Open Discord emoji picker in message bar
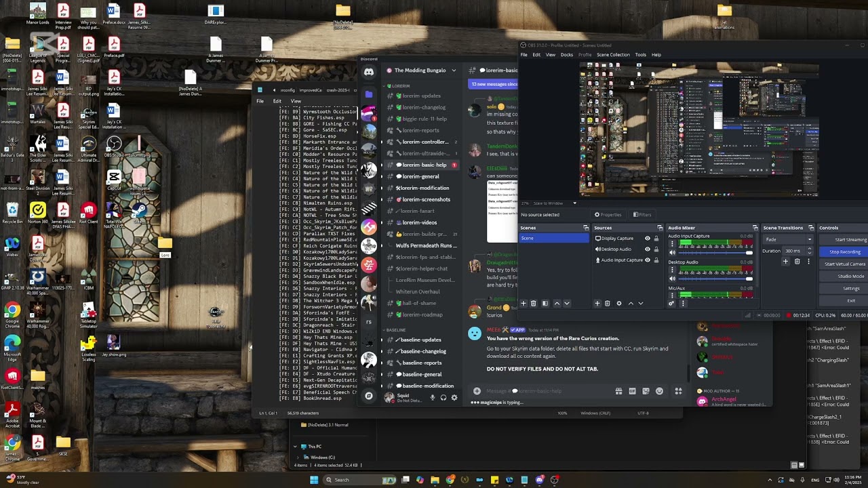The height and width of the screenshot is (488, 868). click(x=659, y=391)
